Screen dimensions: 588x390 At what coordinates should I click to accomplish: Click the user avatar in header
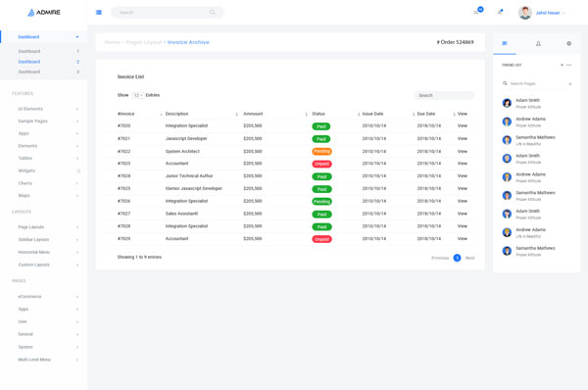tap(525, 13)
